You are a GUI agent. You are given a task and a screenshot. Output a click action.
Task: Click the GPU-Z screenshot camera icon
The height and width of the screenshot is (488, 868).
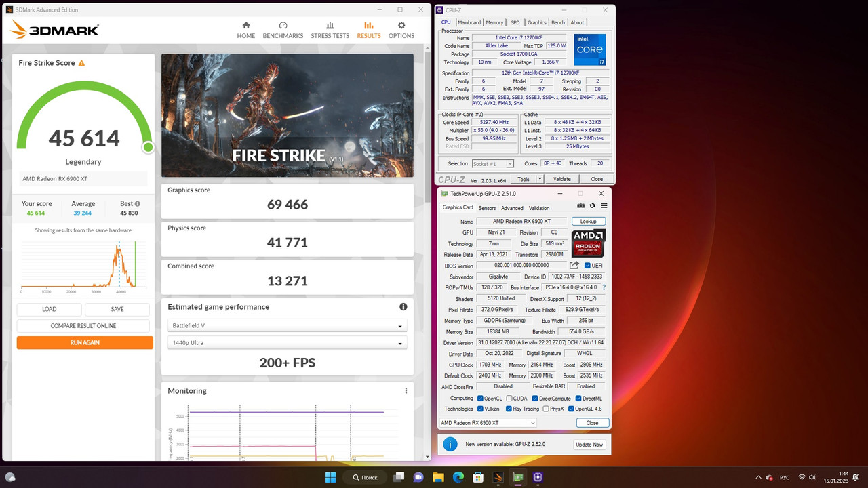click(580, 206)
